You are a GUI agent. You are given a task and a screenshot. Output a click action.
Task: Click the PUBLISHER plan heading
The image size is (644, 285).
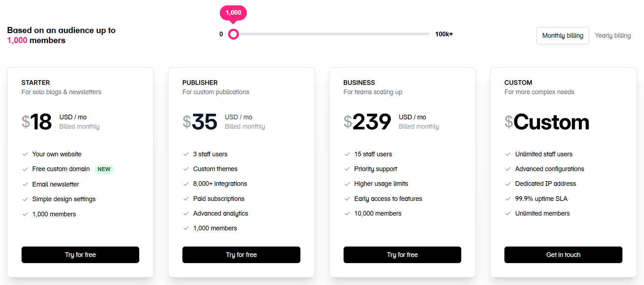pos(200,83)
